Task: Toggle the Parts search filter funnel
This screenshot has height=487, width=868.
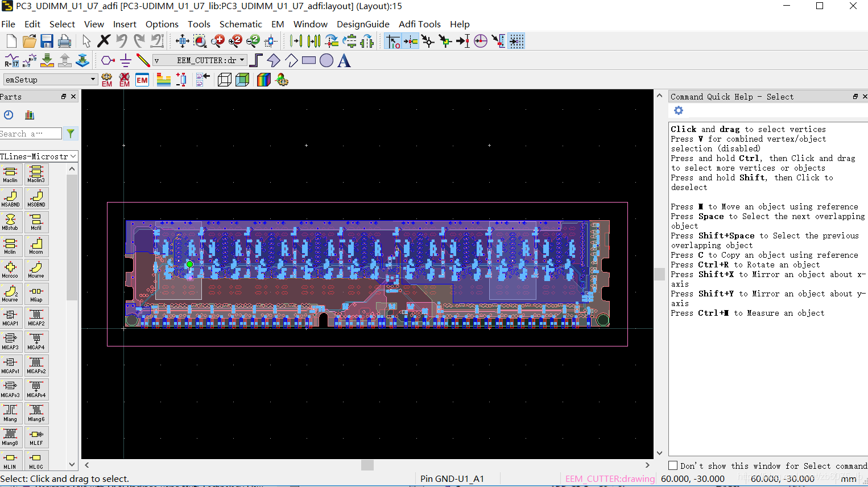Action: 71,134
